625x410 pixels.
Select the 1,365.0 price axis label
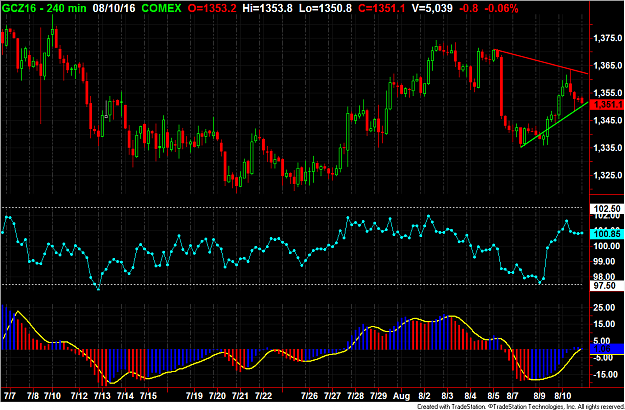click(x=608, y=65)
